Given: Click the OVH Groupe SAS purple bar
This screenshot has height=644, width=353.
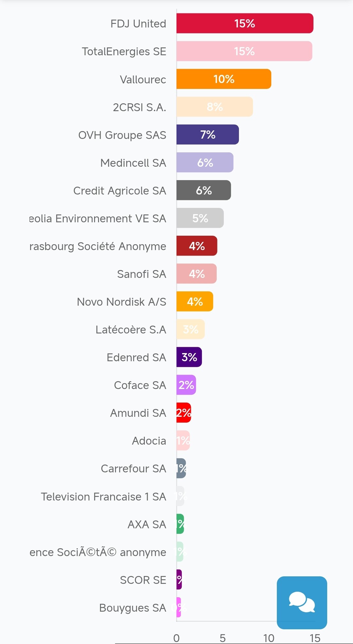Looking at the screenshot, I should pyautogui.click(x=208, y=134).
